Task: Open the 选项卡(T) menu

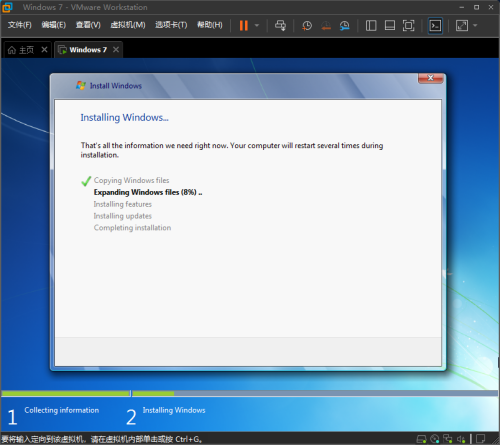Action: [x=171, y=25]
